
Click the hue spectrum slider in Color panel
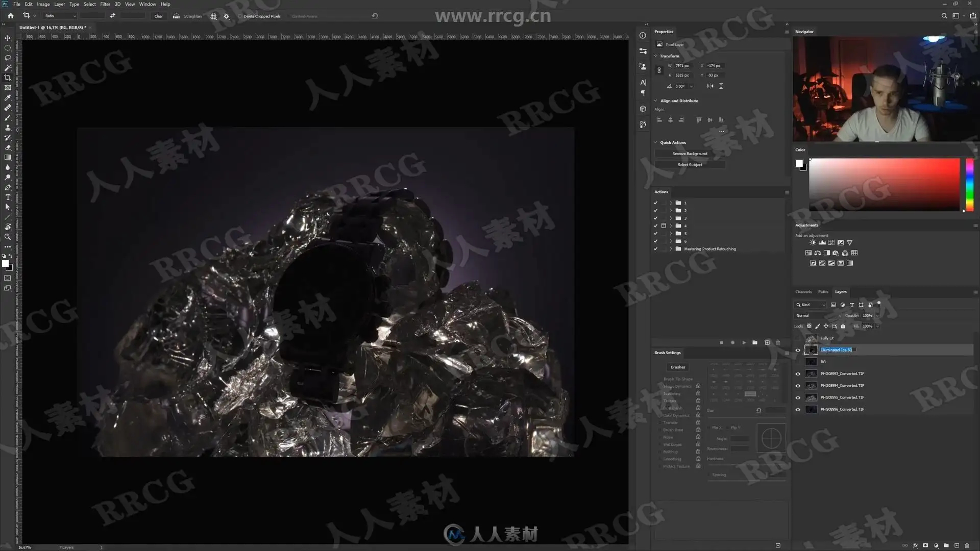(x=969, y=185)
